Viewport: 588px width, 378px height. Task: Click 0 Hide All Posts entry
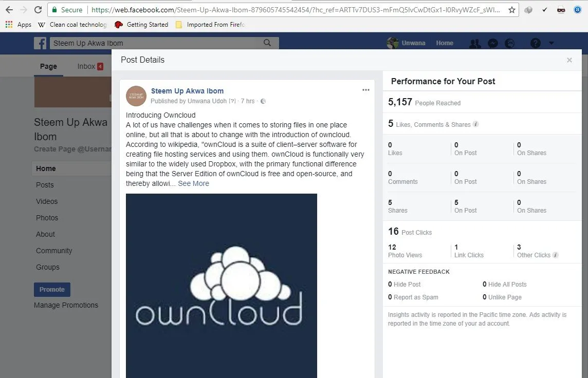pyautogui.click(x=504, y=285)
